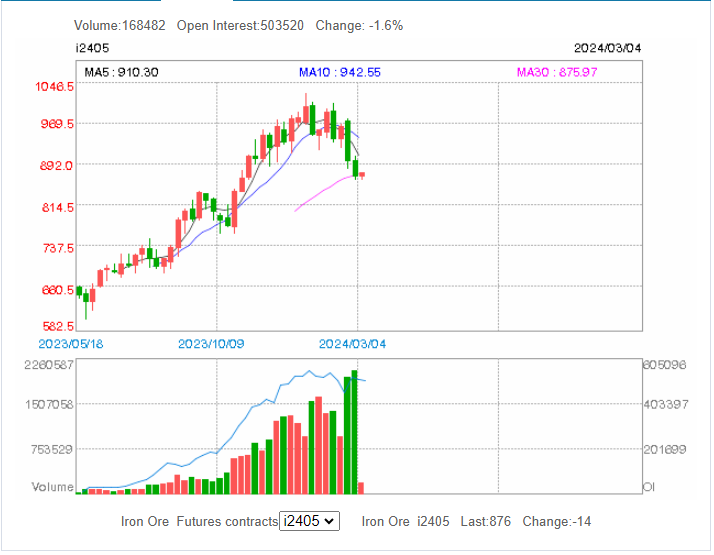Click the blue MA10 : 942.55 label
The image size is (714, 555).
coord(339,72)
